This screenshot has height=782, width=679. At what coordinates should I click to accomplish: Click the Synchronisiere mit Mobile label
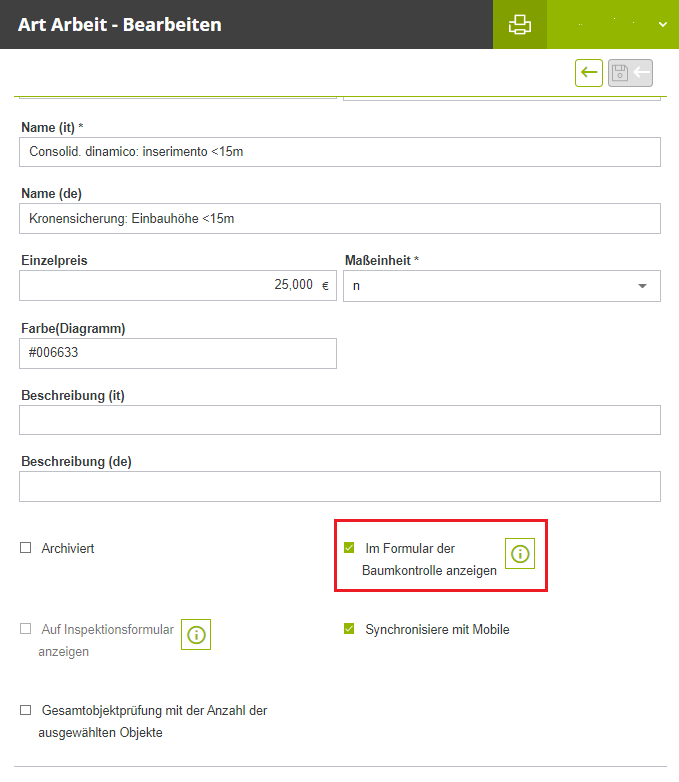[437, 629]
